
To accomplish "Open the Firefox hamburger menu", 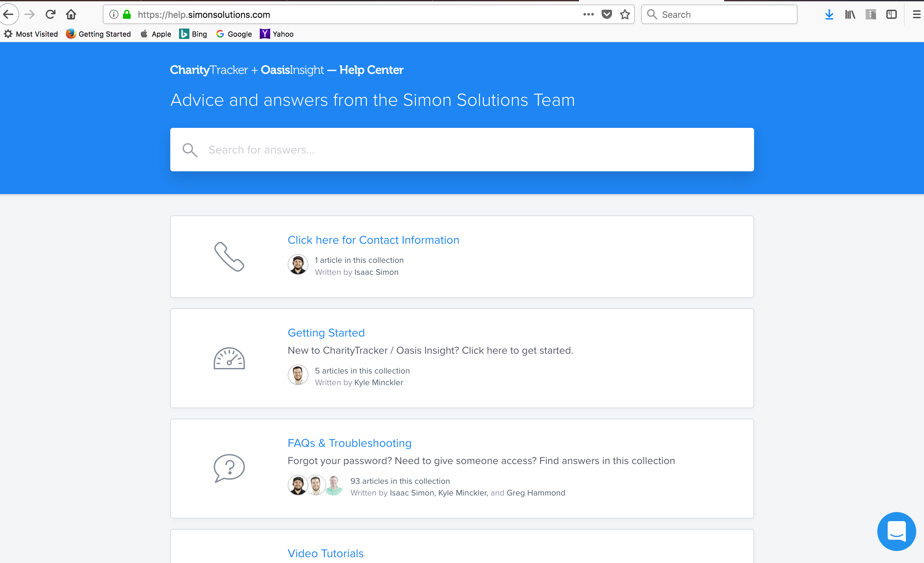I will (x=917, y=15).
